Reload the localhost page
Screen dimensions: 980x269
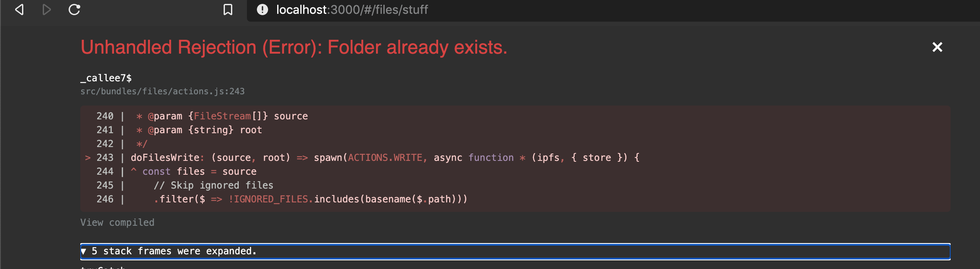73,10
